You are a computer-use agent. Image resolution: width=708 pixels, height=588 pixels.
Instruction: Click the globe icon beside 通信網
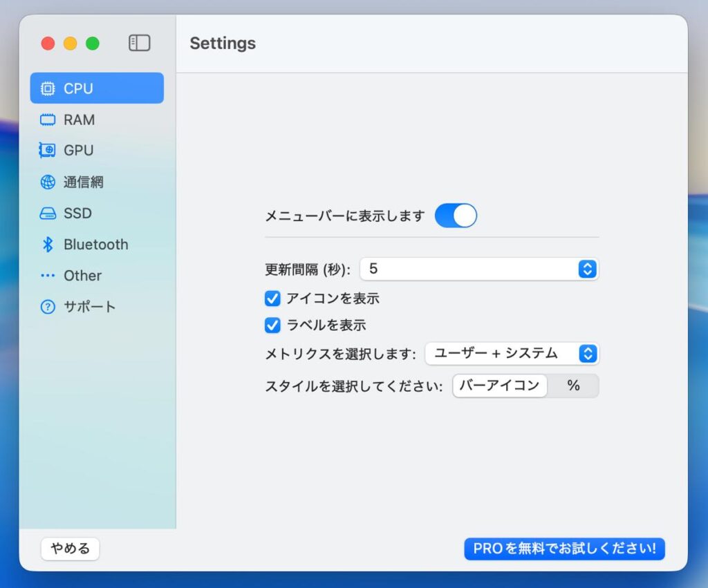[x=48, y=182]
